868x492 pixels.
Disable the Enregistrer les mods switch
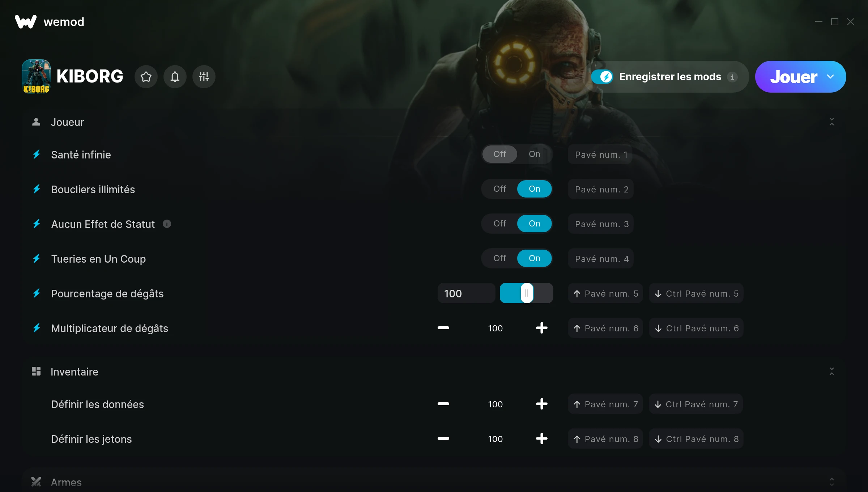(x=602, y=77)
